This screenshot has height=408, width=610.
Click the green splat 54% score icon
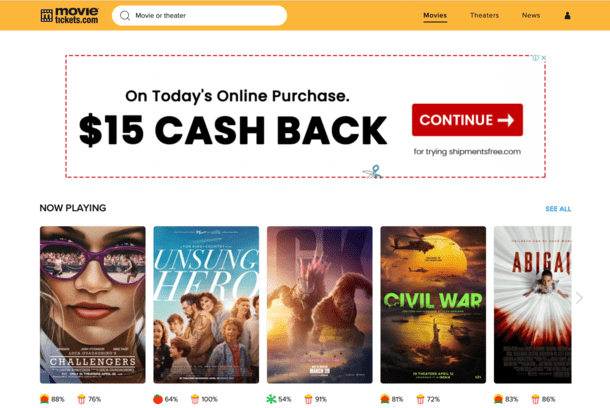click(x=271, y=399)
